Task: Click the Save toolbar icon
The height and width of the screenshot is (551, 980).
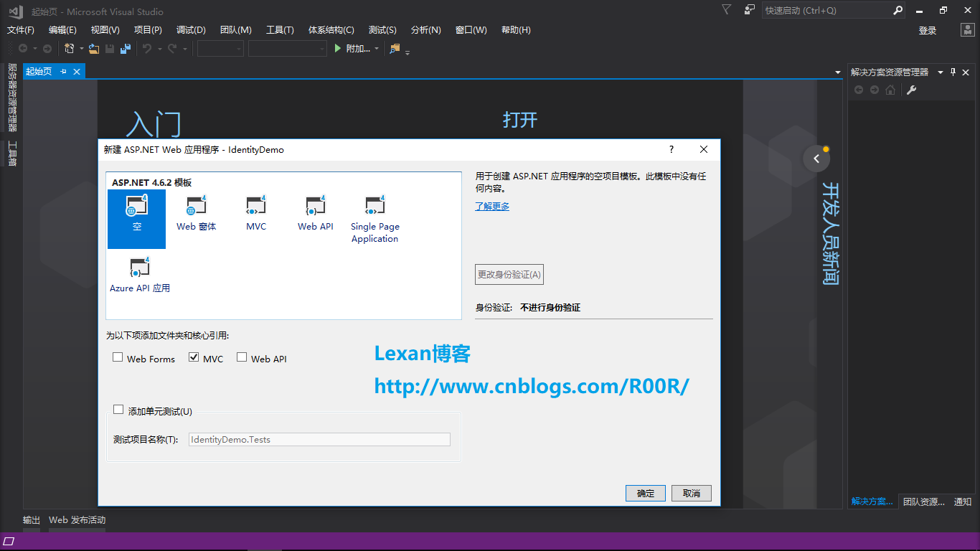Action: point(110,49)
